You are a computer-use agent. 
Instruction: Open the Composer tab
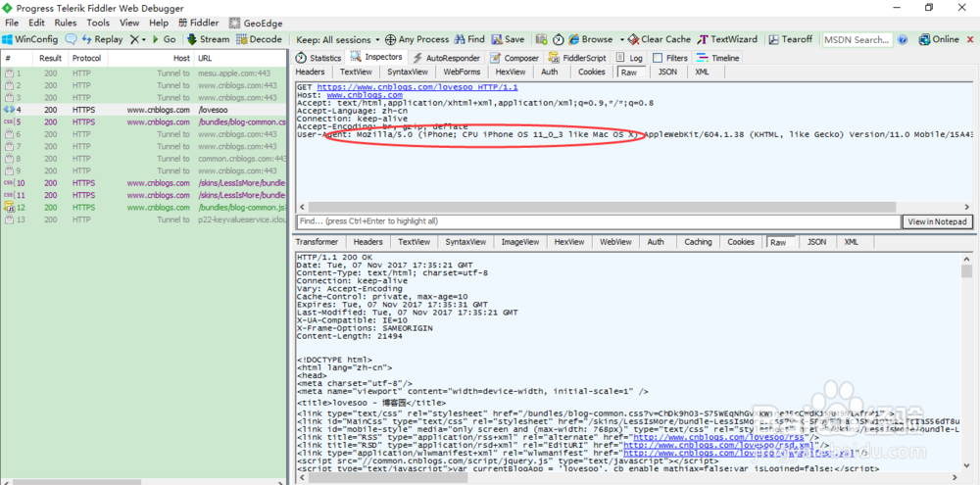coord(514,58)
